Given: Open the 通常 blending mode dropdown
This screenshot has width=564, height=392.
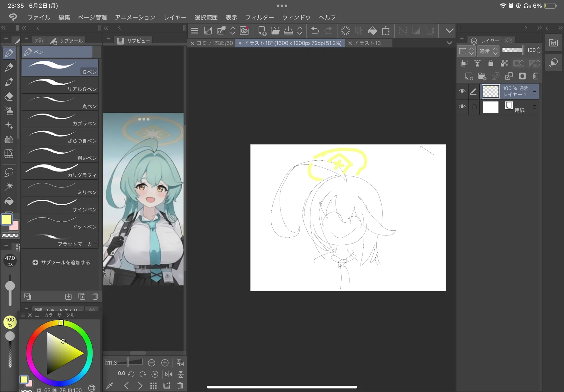Looking at the screenshot, I should point(488,51).
